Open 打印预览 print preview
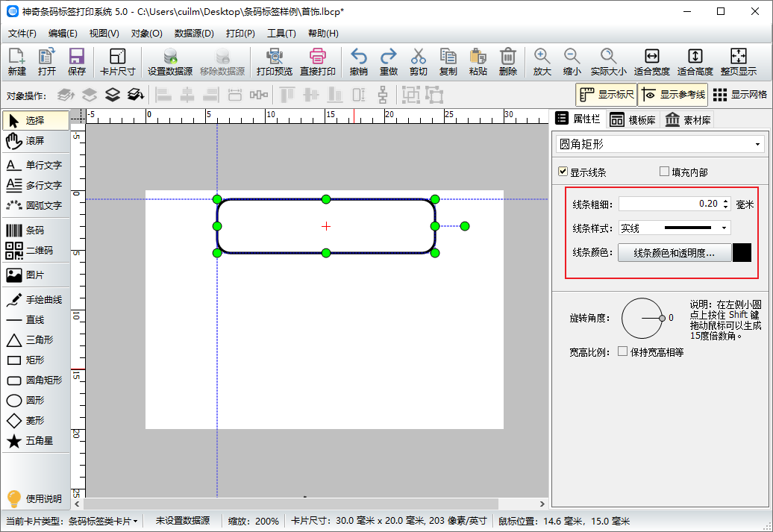Screen dimensions: 773x532 275,62
